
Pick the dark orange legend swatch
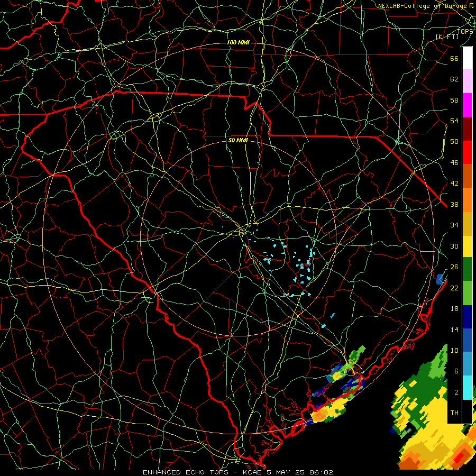(x=467, y=176)
